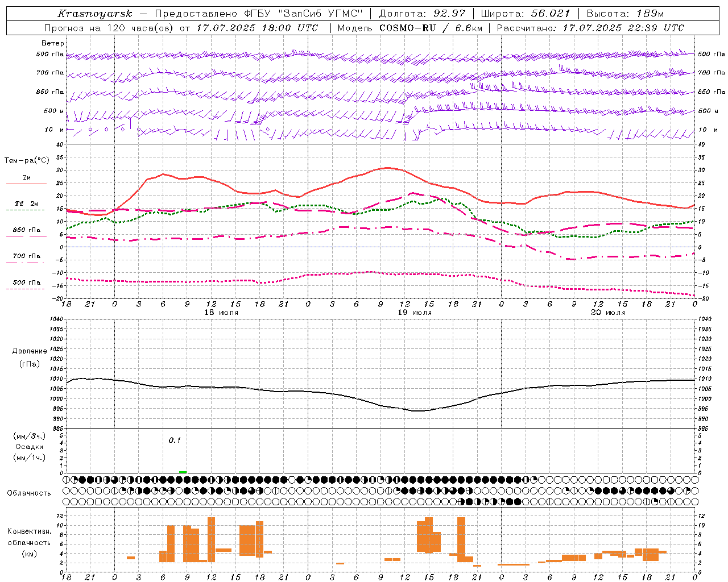This screenshot has height=582, width=728.
Task: Click the 850 гПа temperature legend entry
Action: point(27,232)
